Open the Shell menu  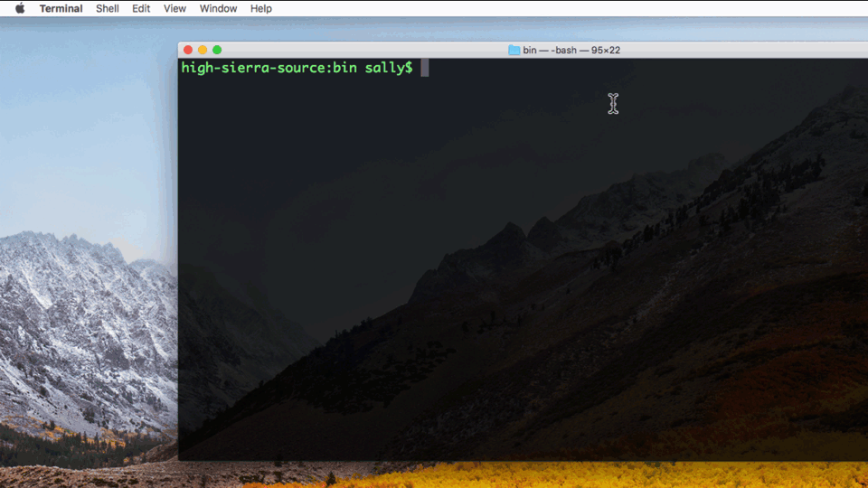click(108, 8)
